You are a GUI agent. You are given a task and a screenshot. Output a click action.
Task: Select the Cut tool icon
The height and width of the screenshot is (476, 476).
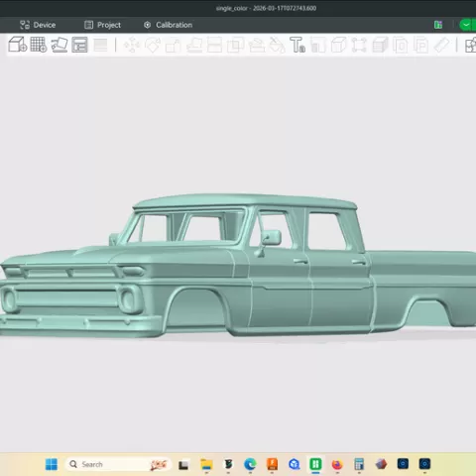(214, 45)
